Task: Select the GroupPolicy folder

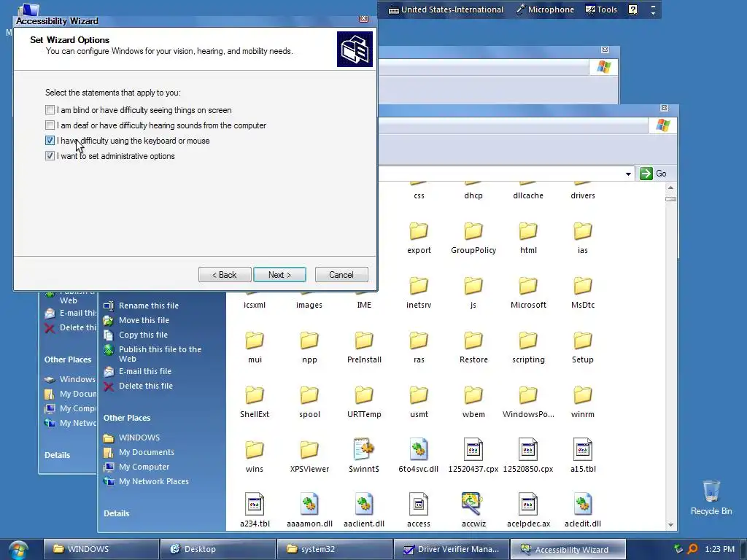Action: pyautogui.click(x=473, y=238)
